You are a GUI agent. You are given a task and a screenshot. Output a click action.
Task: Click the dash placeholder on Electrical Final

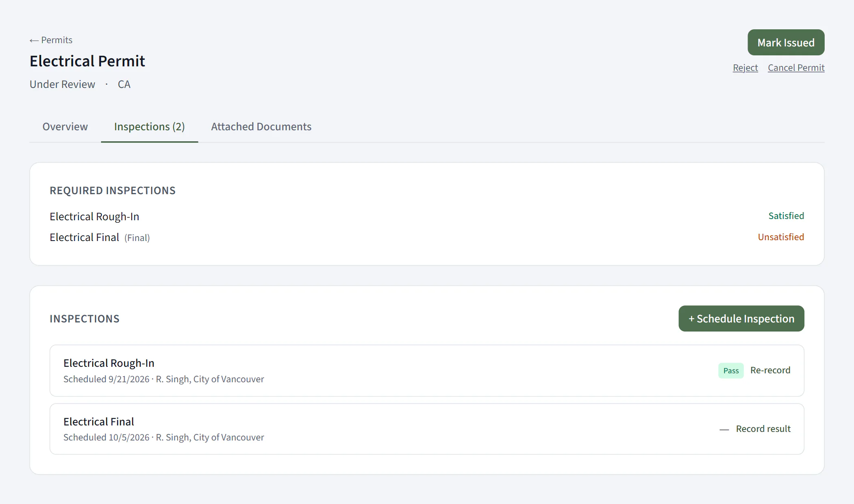tap(724, 429)
